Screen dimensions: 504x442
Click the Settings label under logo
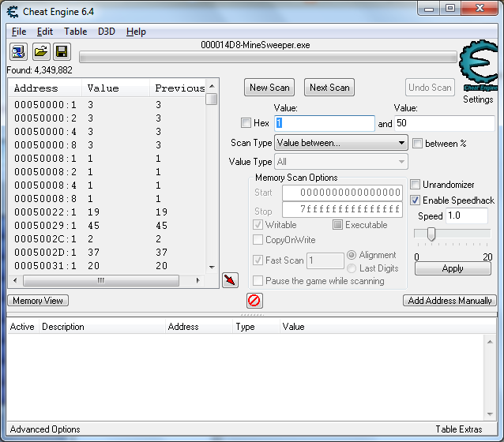click(478, 99)
